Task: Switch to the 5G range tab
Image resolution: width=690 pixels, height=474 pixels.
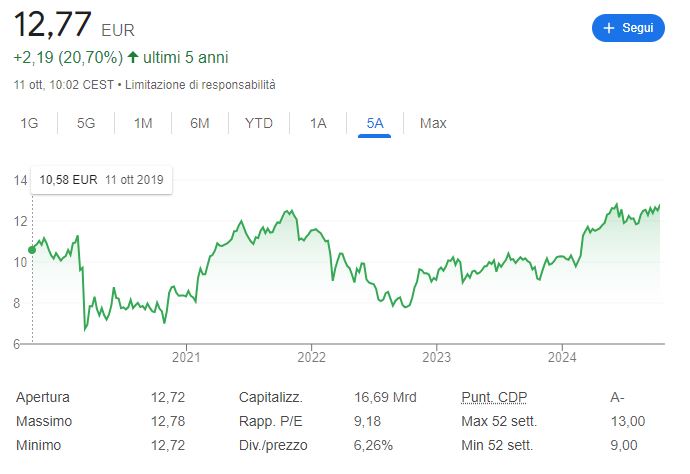Action: (x=86, y=123)
